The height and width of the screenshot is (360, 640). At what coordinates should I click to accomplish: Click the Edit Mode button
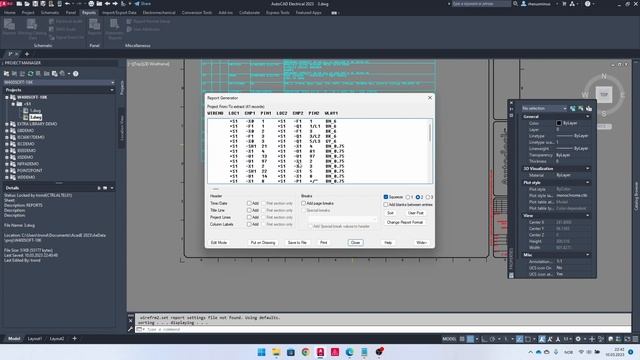point(219,242)
